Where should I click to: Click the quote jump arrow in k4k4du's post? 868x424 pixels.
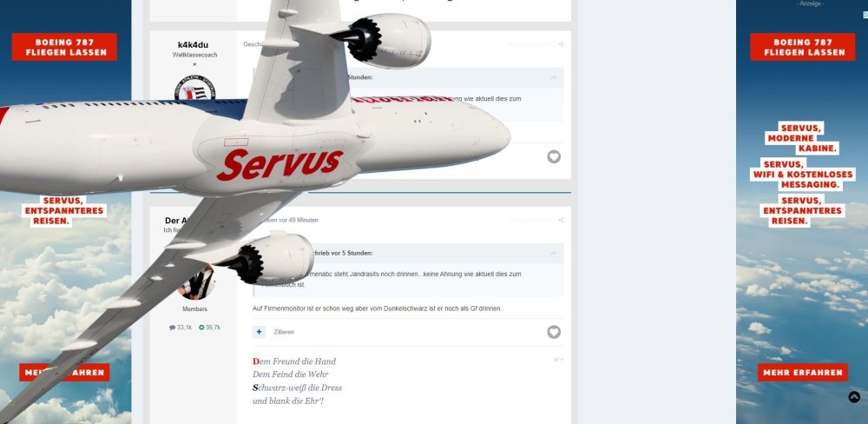click(x=553, y=78)
